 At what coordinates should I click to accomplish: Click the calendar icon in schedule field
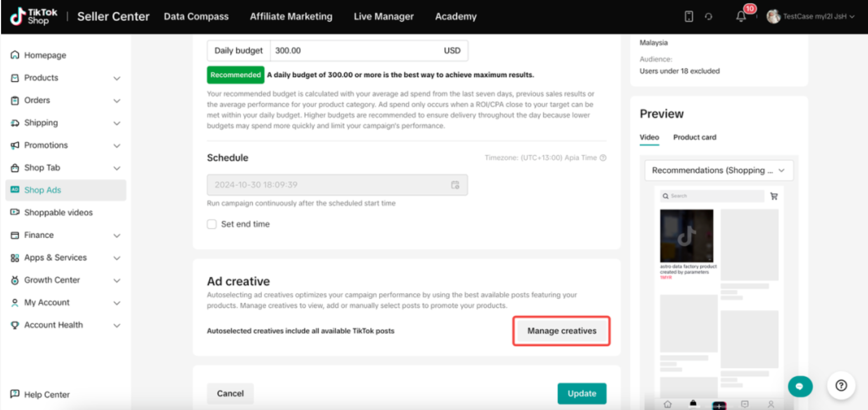455,185
